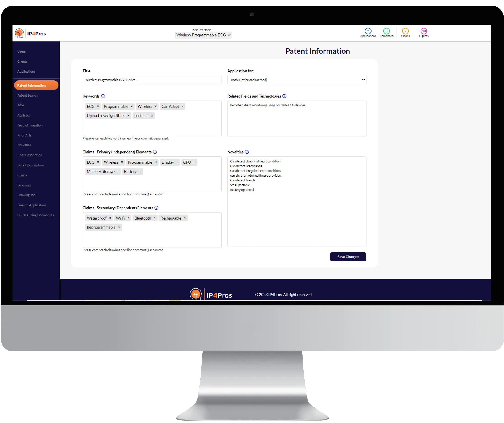This screenshot has width=504, height=423.
Task: Click Finalize Application sidebar link
Action: pos(32,205)
